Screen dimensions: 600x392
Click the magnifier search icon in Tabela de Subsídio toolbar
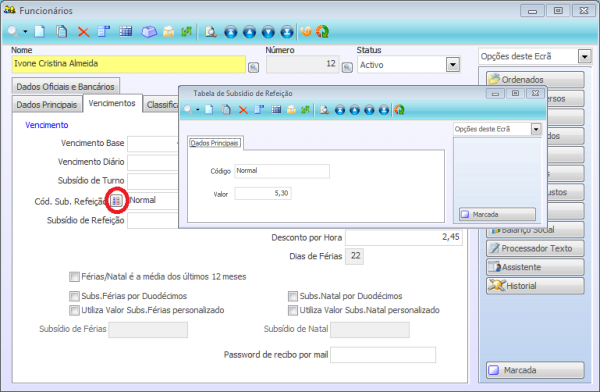pyautogui.click(x=188, y=110)
